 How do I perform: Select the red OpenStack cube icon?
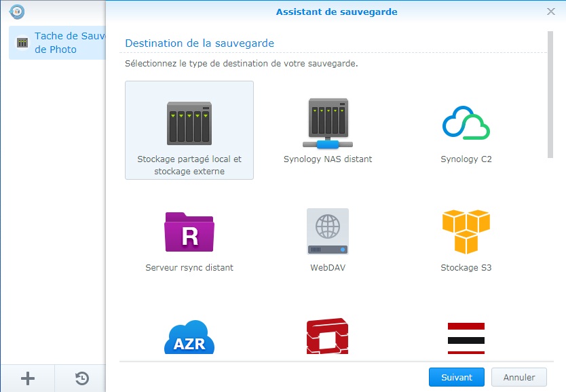click(327, 336)
